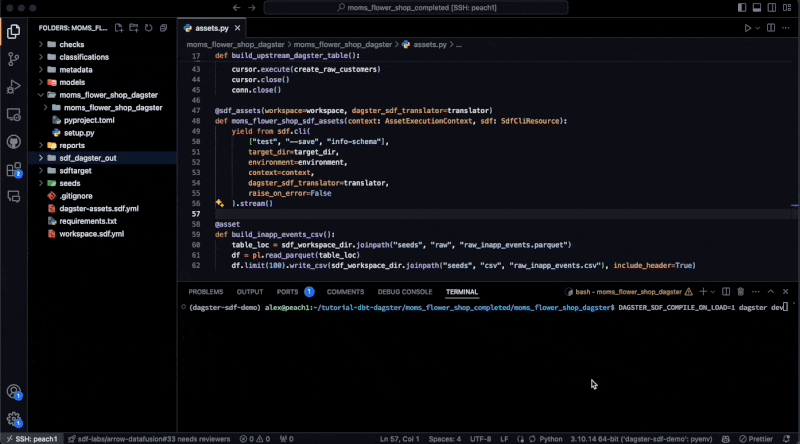The height and width of the screenshot is (444, 800).
Task: Open terminal panel more actions
Action: tap(756, 292)
